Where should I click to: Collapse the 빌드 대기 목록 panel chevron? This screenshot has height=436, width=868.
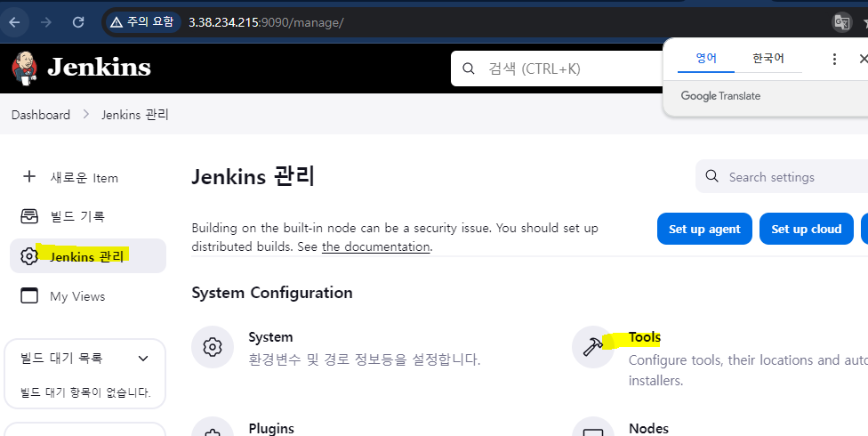(143, 359)
